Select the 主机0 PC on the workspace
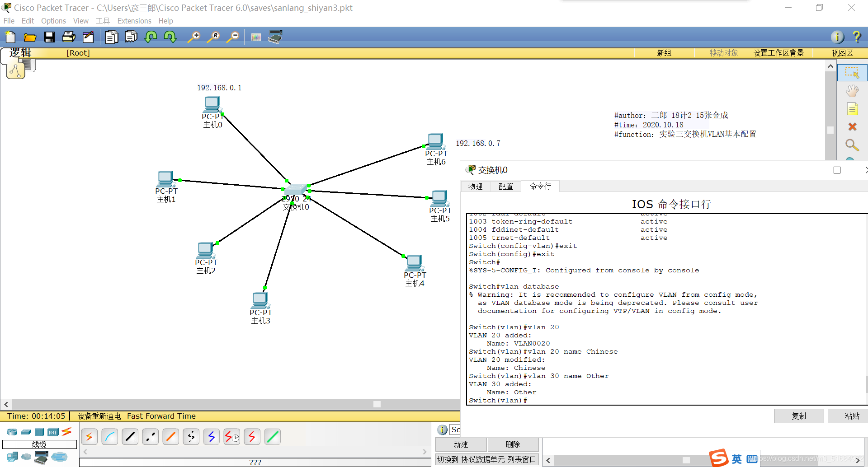 point(212,104)
